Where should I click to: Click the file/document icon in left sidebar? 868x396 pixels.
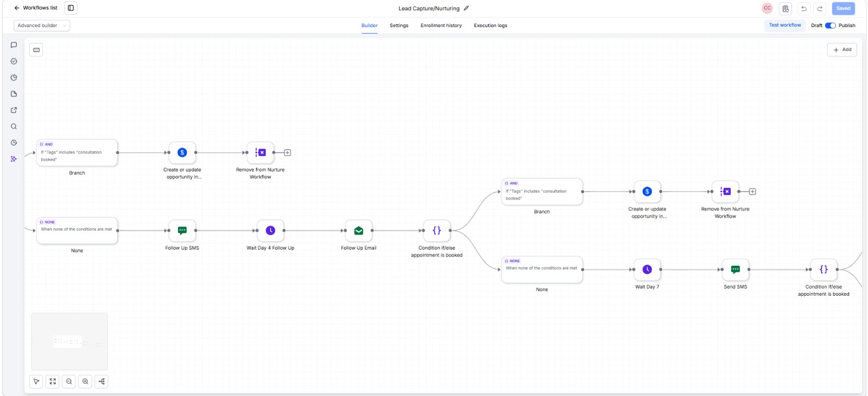(x=14, y=94)
